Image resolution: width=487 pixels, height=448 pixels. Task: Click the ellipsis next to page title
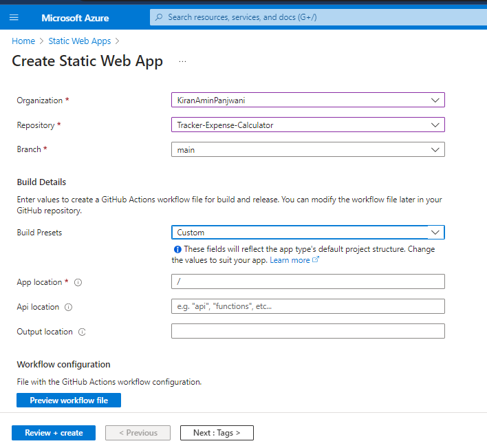[183, 61]
